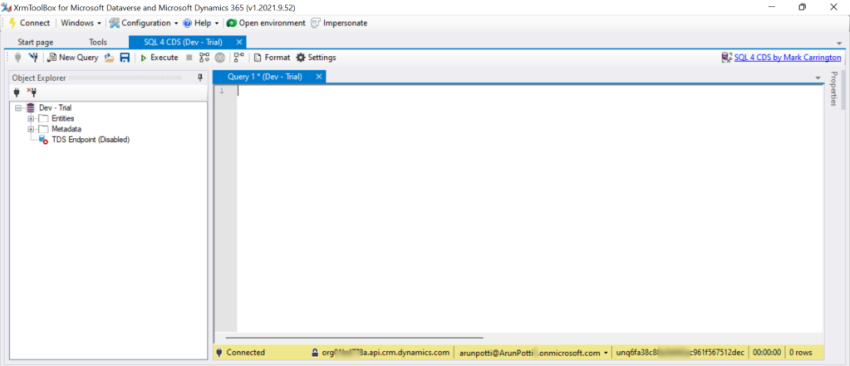Click the 0 rows status entry
The image size is (850, 366).
[801, 352]
